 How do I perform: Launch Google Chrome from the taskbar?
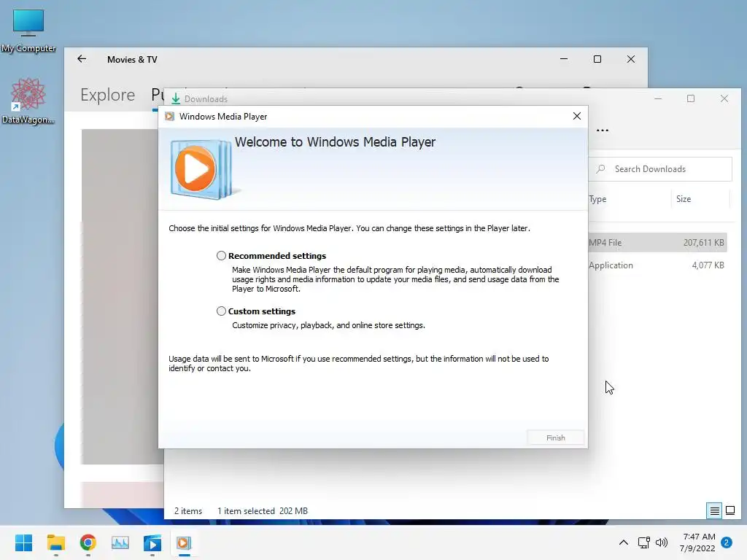pos(88,542)
